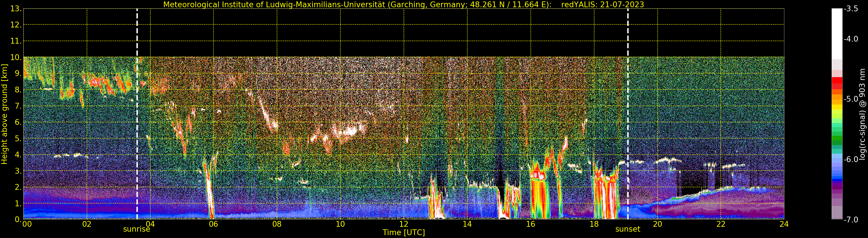Screen dimensions: 868x238
Task: Click the '3.' height axis tick label
Action: (x=18, y=171)
